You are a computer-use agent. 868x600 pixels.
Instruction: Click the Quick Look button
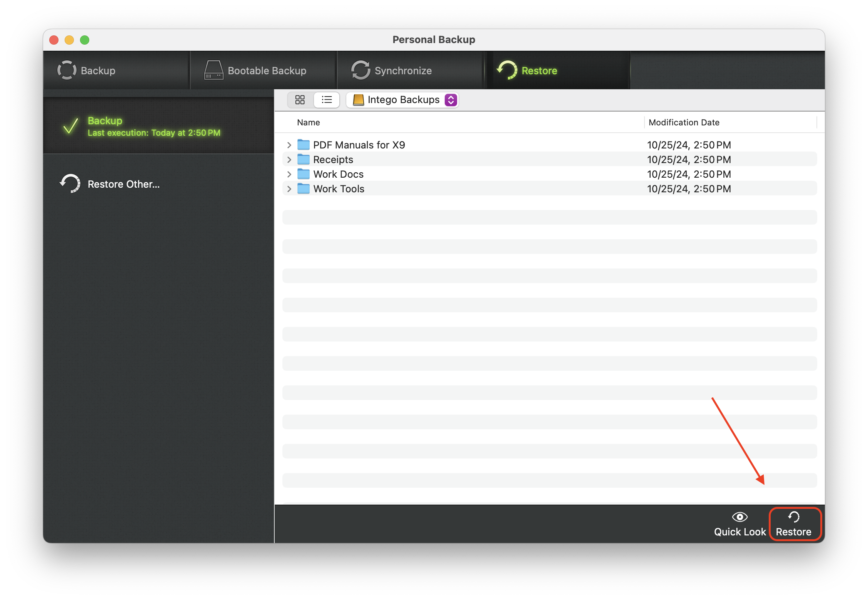click(x=740, y=524)
